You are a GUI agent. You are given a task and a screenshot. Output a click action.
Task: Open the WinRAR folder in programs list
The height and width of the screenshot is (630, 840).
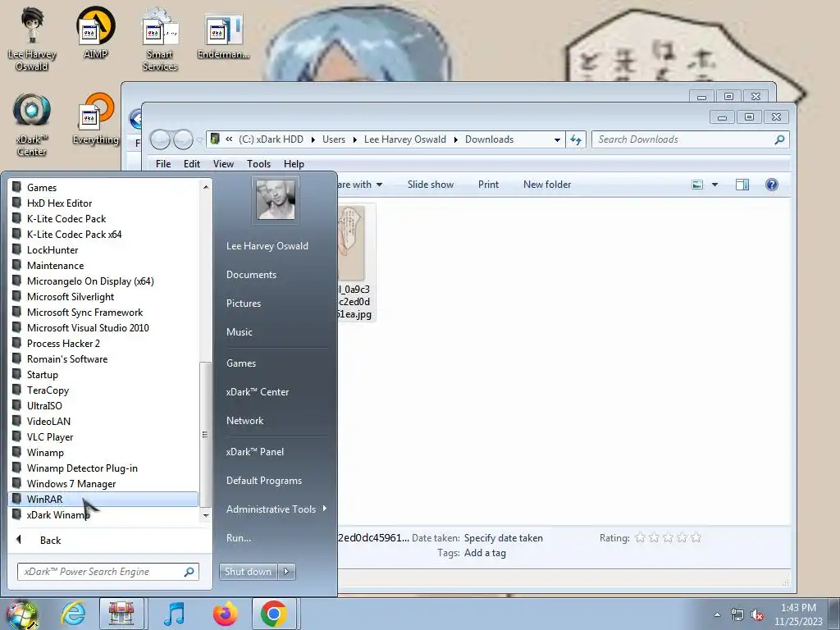[x=103, y=500]
